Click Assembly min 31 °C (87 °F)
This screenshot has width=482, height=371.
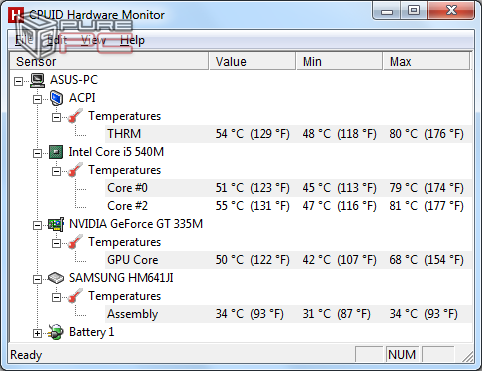click(336, 314)
